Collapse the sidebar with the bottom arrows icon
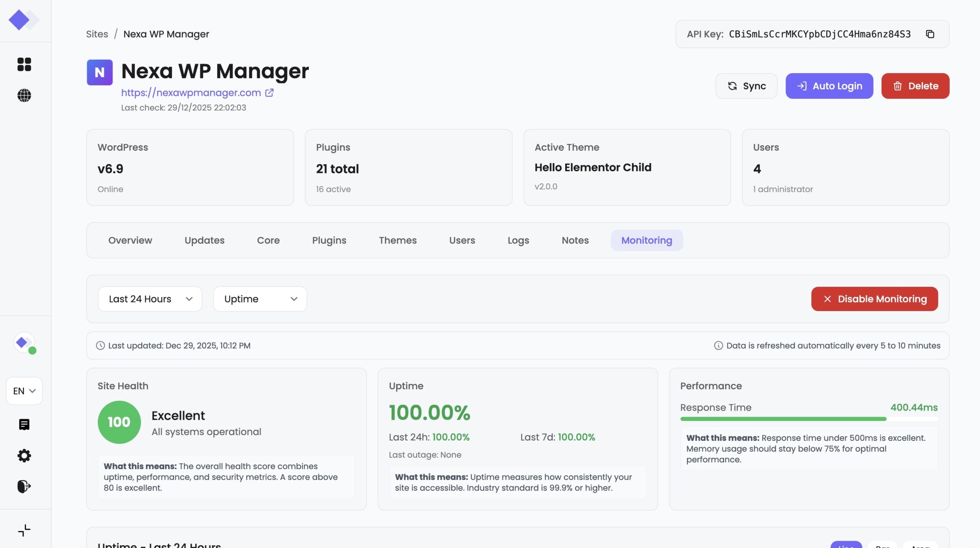The height and width of the screenshot is (548, 980). pos(24,530)
